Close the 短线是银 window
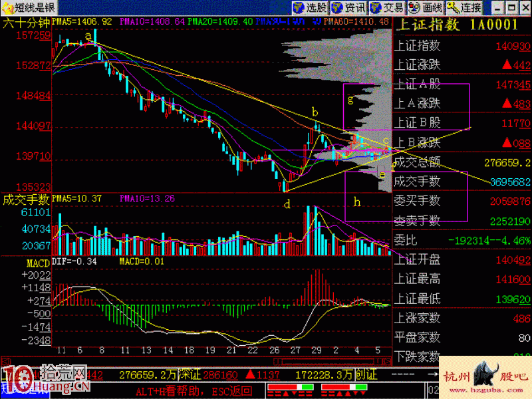 525,8
